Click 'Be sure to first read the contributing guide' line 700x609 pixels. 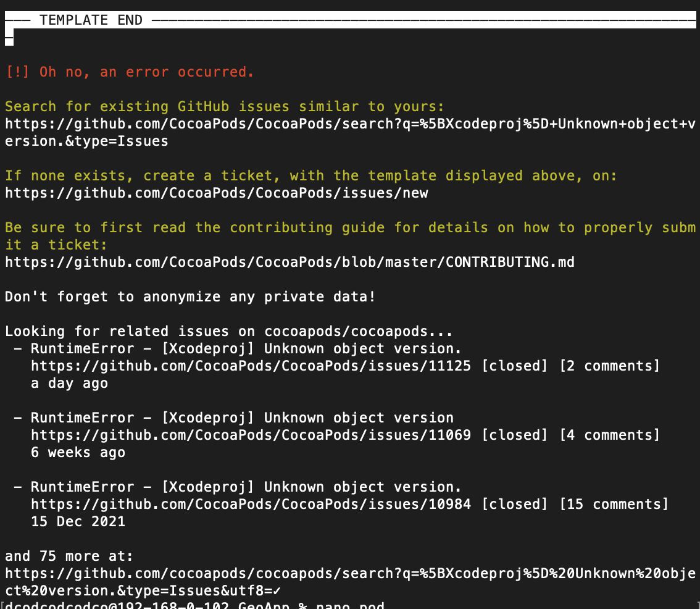click(350, 228)
